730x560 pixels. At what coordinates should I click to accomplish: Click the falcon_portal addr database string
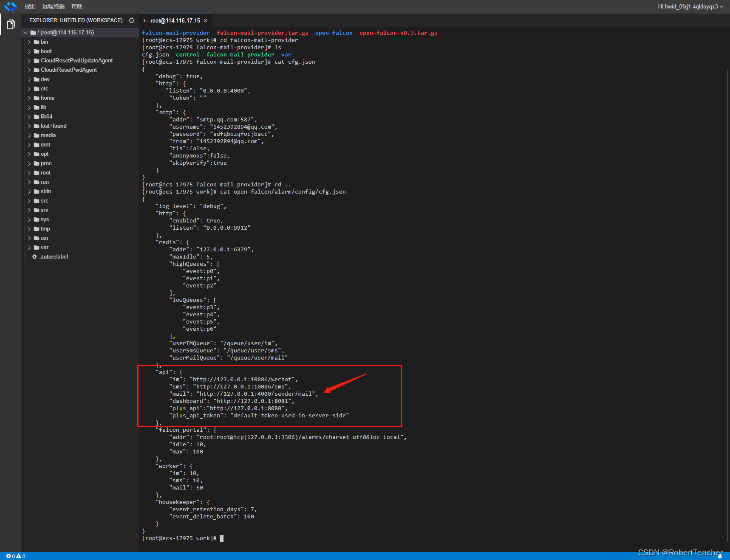(x=300, y=437)
